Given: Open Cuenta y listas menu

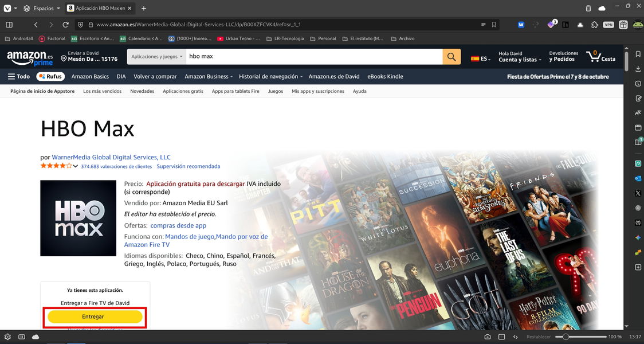Looking at the screenshot, I should pos(520,57).
